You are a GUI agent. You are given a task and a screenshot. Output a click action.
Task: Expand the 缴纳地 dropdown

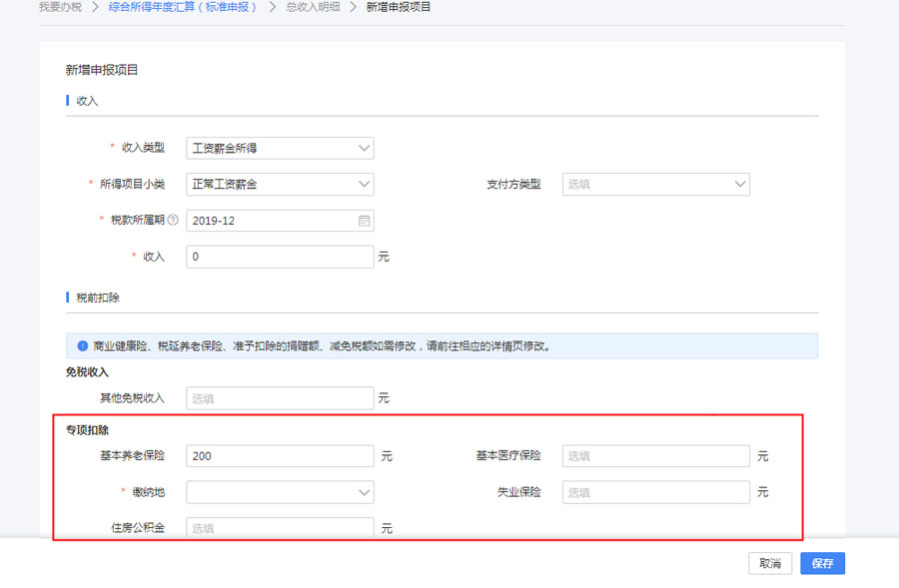(280, 492)
